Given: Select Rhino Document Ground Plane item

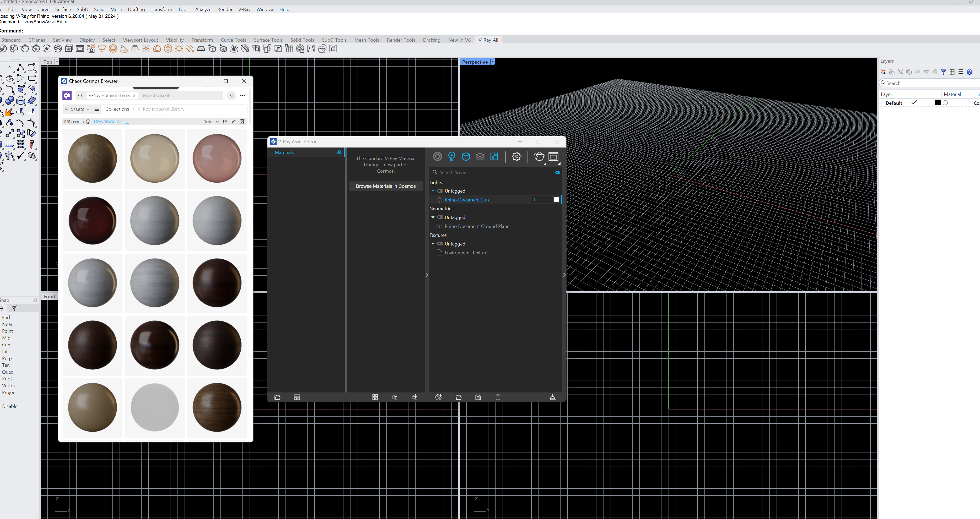Looking at the screenshot, I should [x=477, y=226].
